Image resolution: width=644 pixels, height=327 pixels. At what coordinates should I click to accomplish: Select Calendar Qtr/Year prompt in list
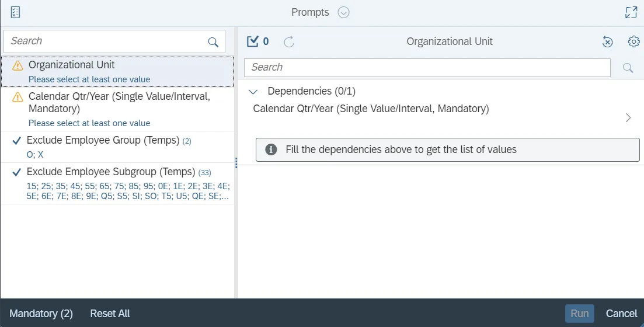pyautogui.click(x=117, y=109)
